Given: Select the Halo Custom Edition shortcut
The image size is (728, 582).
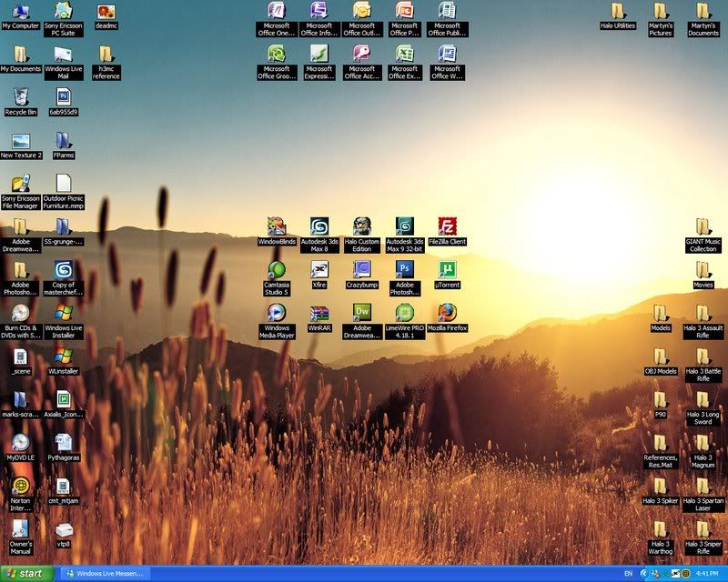Looking at the screenshot, I should point(362,226).
